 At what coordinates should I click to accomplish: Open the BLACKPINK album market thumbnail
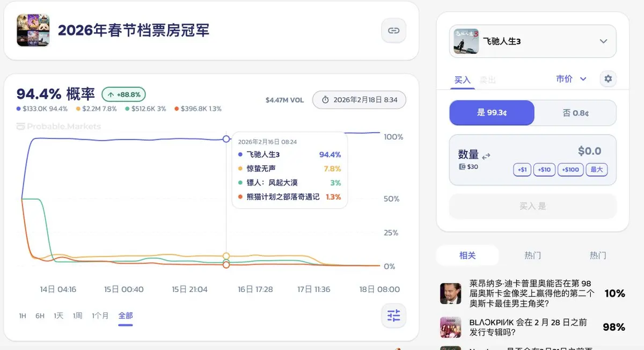click(x=450, y=327)
